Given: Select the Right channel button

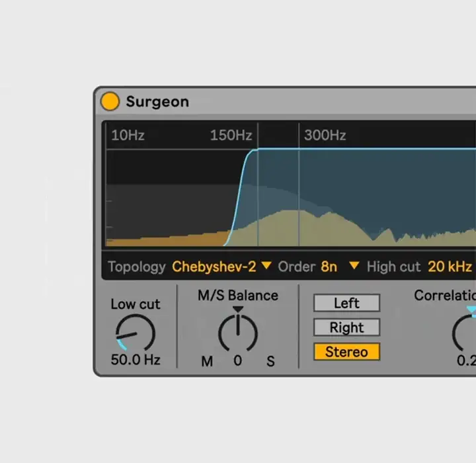Looking at the screenshot, I should [346, 327].
